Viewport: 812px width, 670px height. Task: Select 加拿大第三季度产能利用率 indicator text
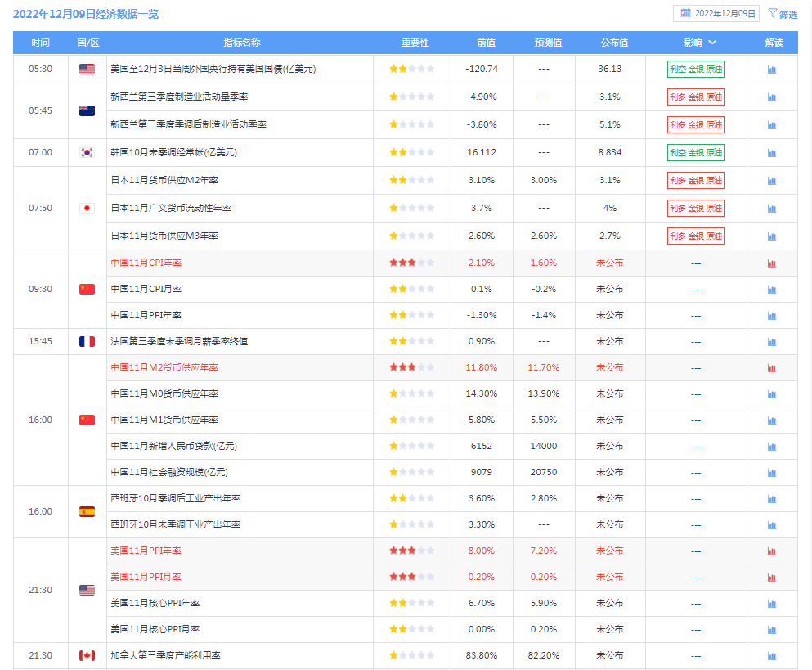[166, 655]
